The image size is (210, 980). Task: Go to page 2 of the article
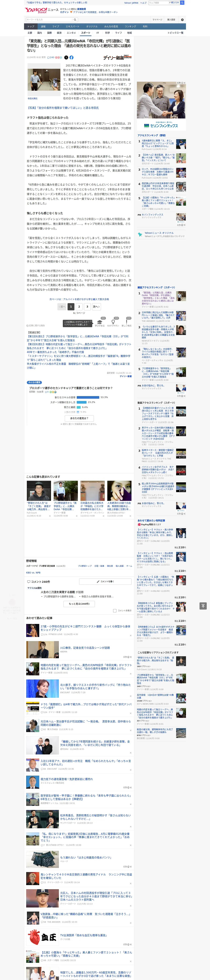(79, 307)
